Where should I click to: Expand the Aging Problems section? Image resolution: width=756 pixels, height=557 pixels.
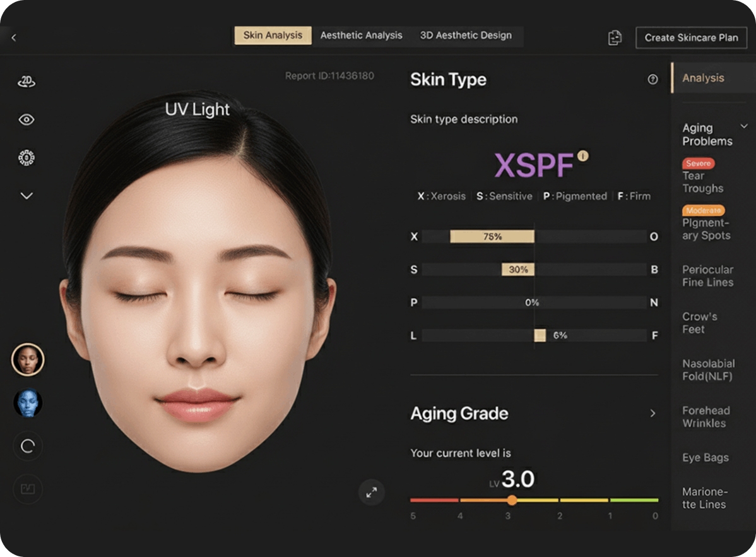(745, 126)
